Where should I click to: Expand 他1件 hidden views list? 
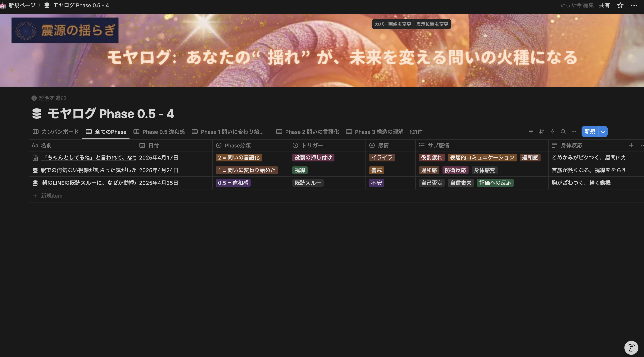pos(416,132)
